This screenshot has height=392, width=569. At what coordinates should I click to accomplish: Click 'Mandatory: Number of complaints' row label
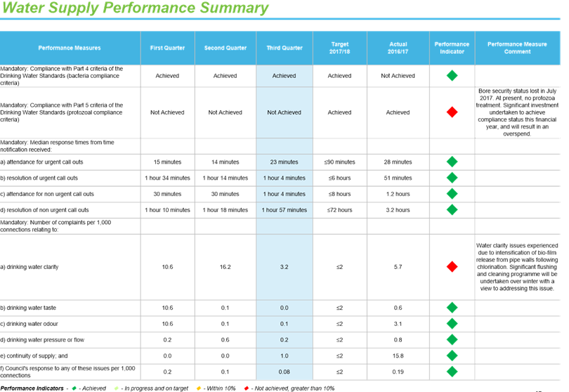(x=56, y=226)
